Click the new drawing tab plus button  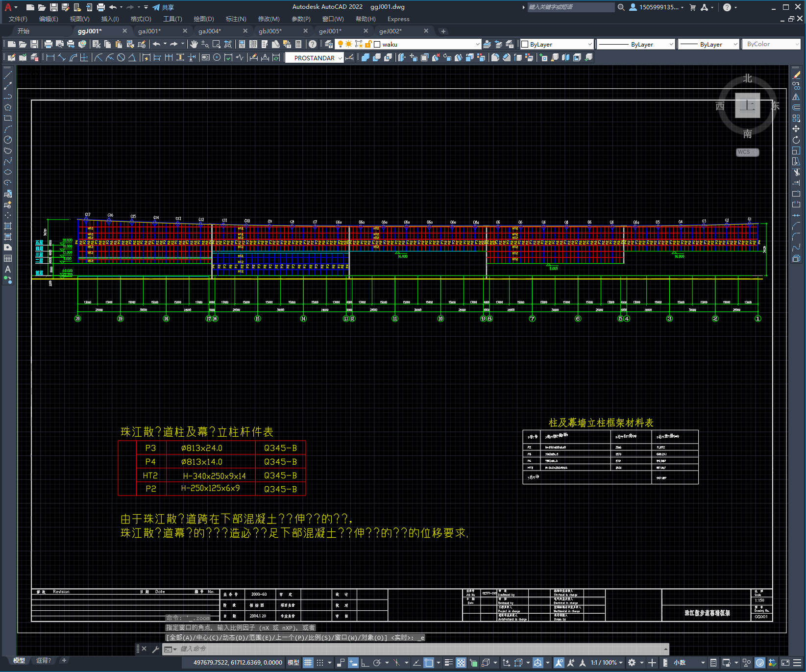(443, 31)
